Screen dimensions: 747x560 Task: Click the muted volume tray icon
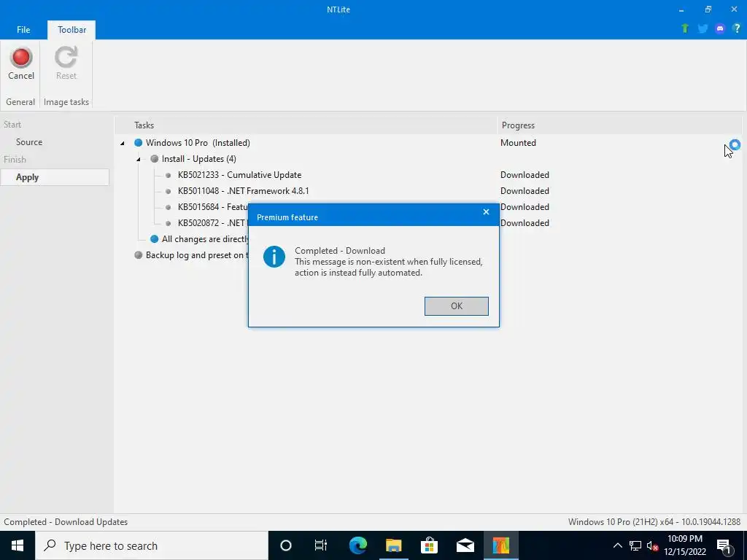(653, 545)
